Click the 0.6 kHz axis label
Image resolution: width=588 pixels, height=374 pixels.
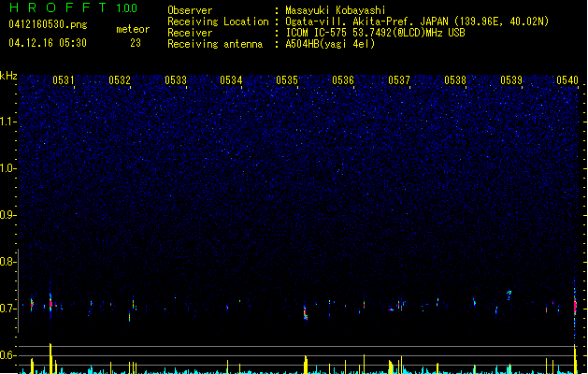pyautogui.click(x=7, y=355)
